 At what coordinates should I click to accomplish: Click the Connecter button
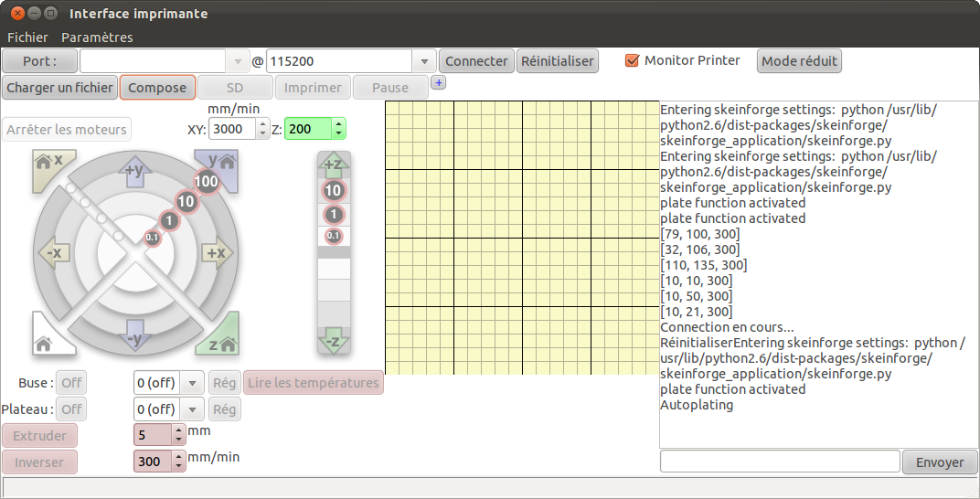(x=476, y=61)
